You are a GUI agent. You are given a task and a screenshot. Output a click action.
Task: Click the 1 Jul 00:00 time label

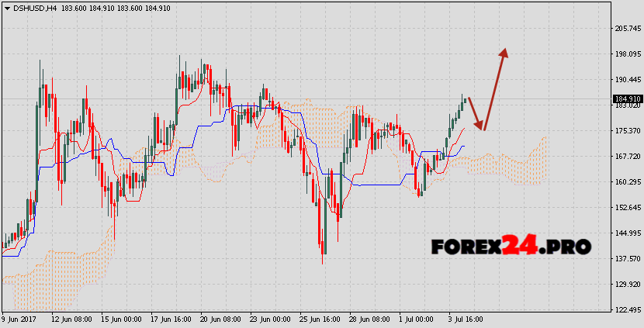[x=415, y=319]
